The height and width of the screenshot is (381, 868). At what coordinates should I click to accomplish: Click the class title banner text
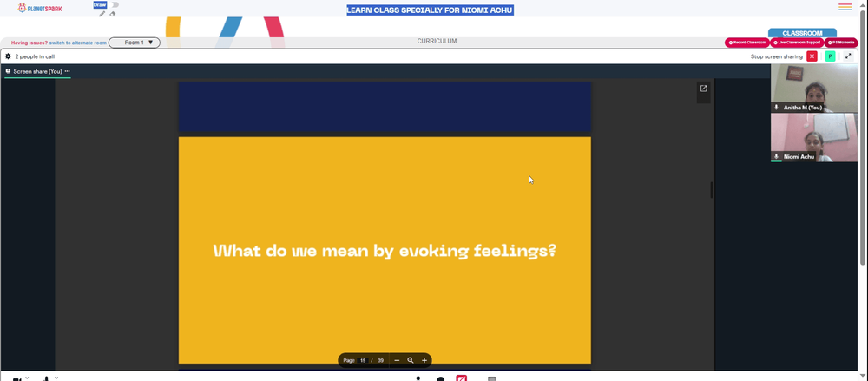(x=431, y=10)
